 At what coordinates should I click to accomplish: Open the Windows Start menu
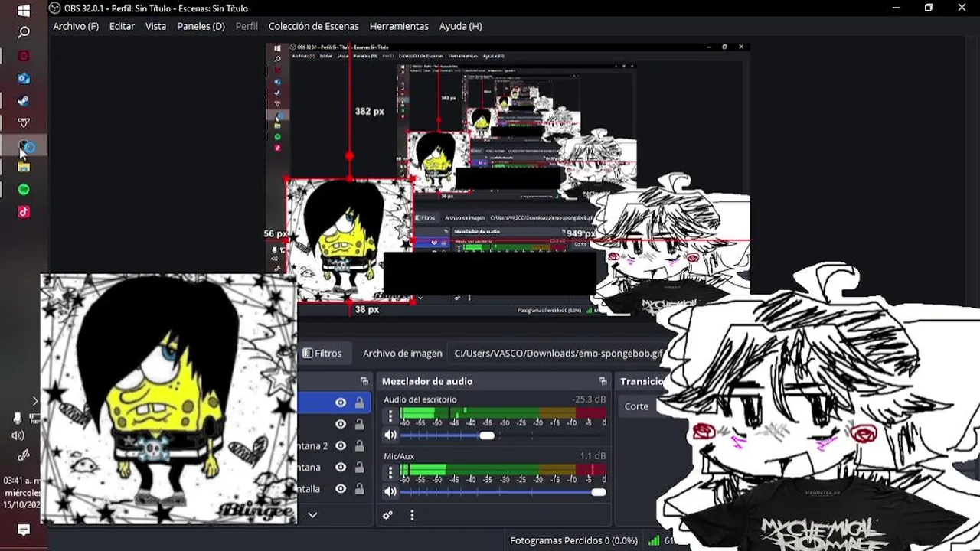[24, 11]
